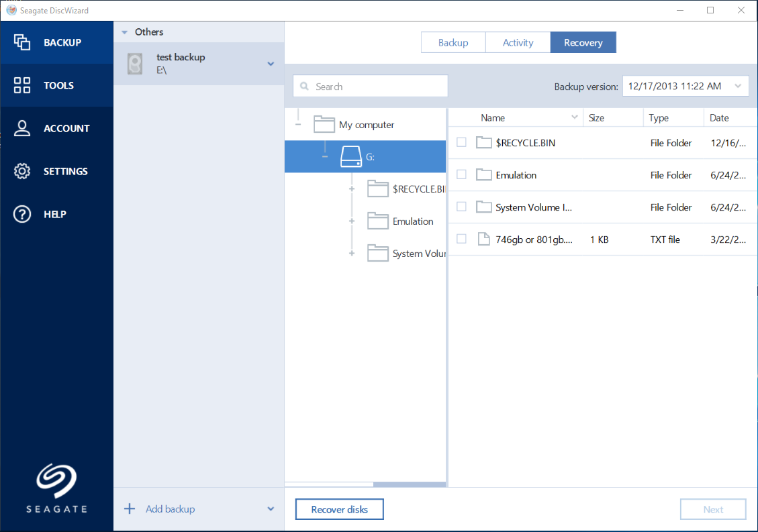Click the Search input field
Viewport: 758px width, 532px height.
(x=371, y=86)
